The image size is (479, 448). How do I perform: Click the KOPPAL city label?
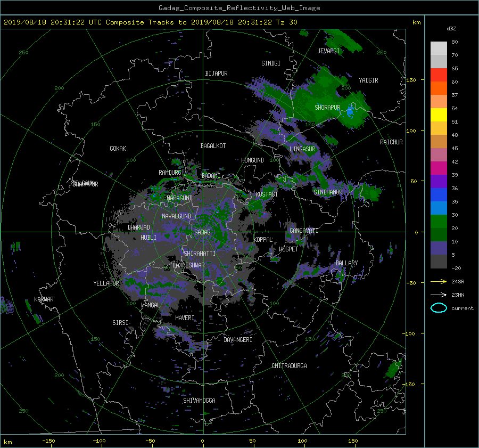click(263, 240)
